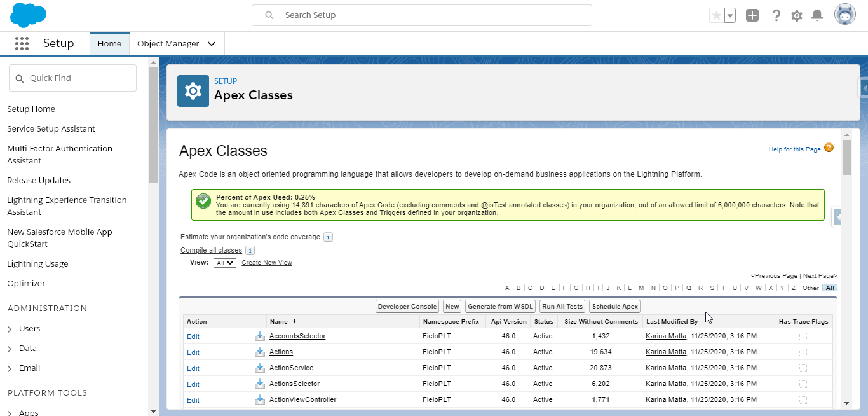The height and width of the screenshot is (416, 868).
Task: Open Service Setup Assistant in sidebar
Action: point(51,128)
